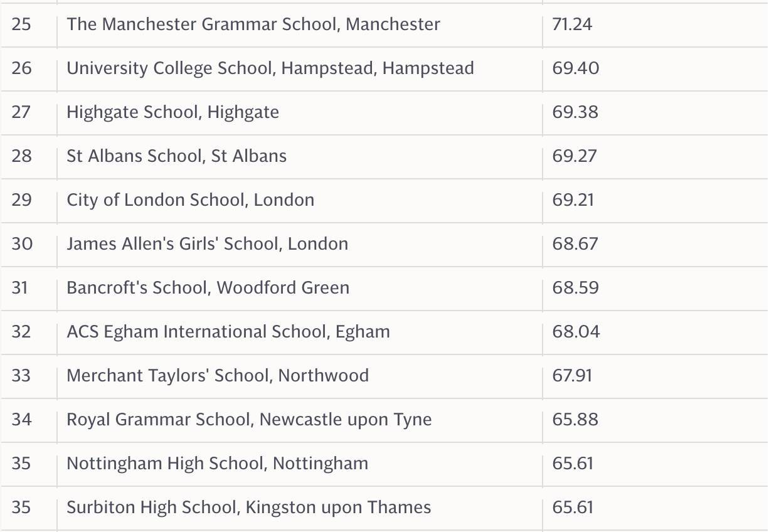769x532 pixels.
Task: Click rank number 25
Action: (x=21, y=24)
